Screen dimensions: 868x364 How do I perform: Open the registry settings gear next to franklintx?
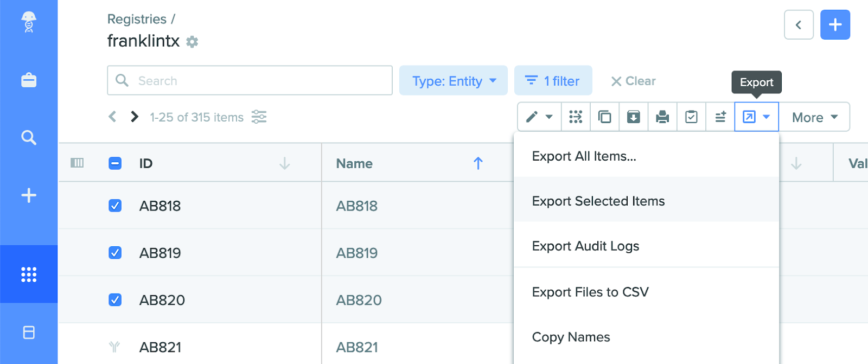pos(192,42)
